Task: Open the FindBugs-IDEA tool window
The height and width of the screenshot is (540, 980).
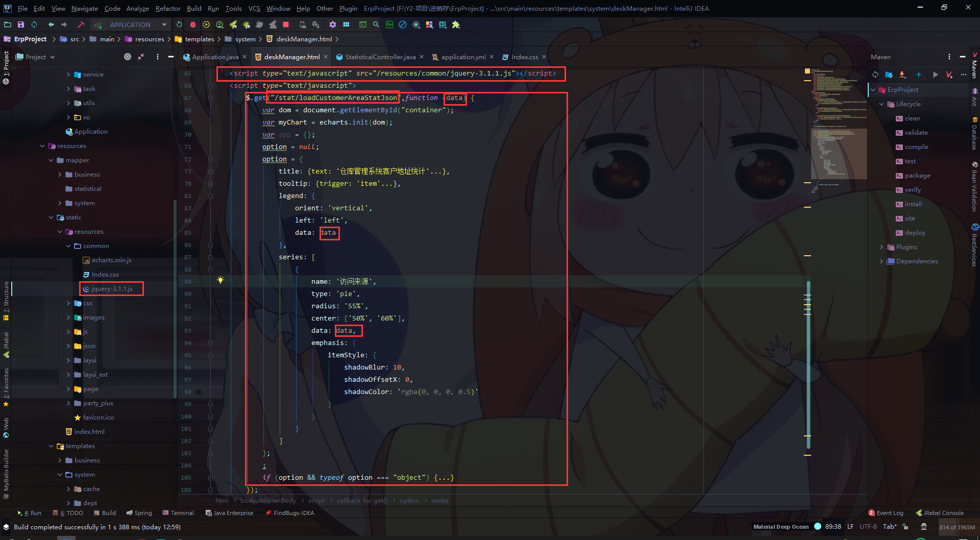Action: [290, 513]
